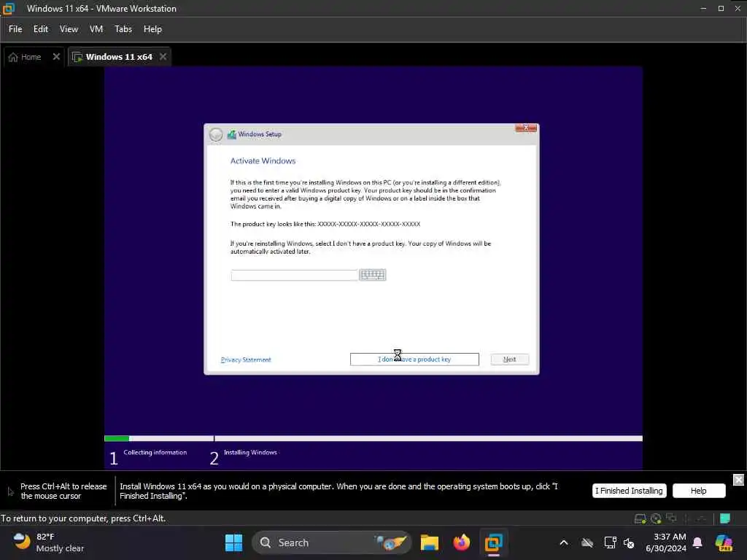
Task: Open the Edit menu
Action: click(x=41, y=29)
